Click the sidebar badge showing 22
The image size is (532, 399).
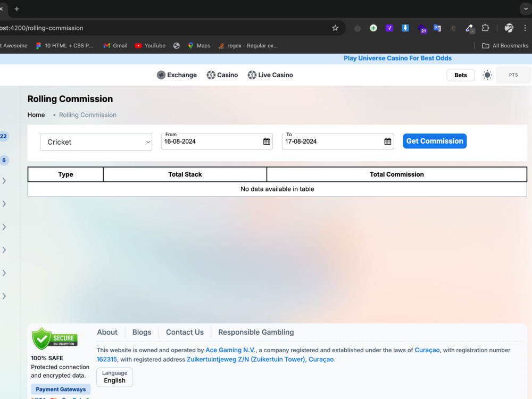pos(3,136)
